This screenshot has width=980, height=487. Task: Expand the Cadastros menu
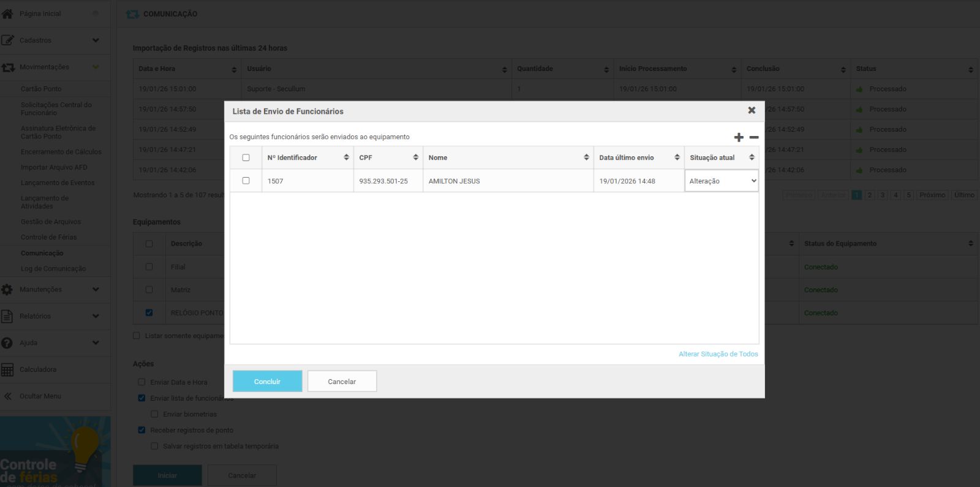tap(96, 40)
